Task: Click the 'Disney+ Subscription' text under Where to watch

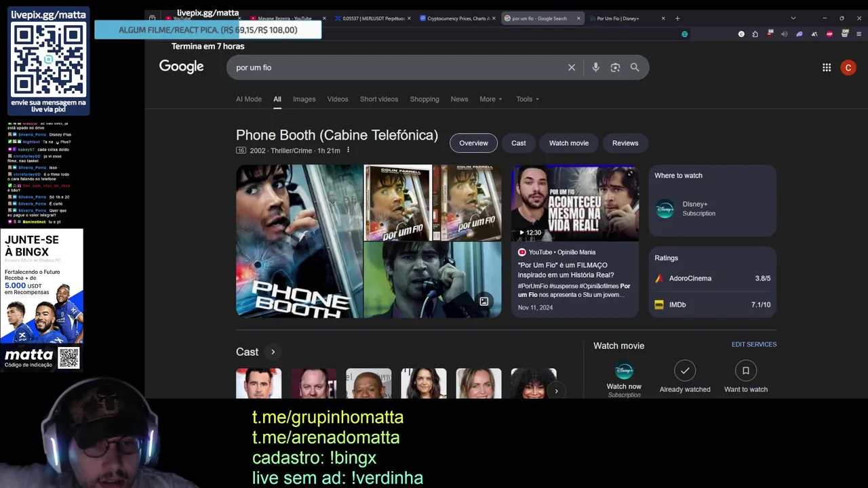Action: [699, 208]
